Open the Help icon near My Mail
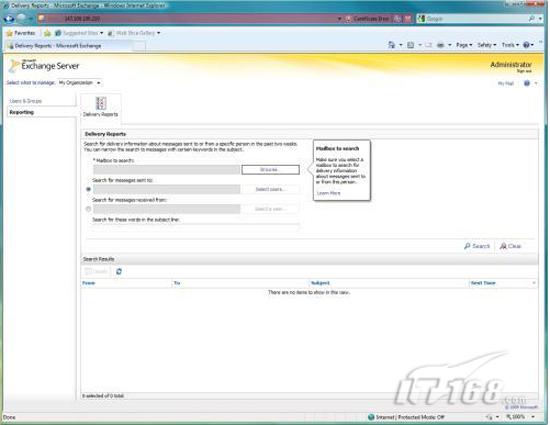Viewport: 550px width, 425px height. tap(526, 83)
